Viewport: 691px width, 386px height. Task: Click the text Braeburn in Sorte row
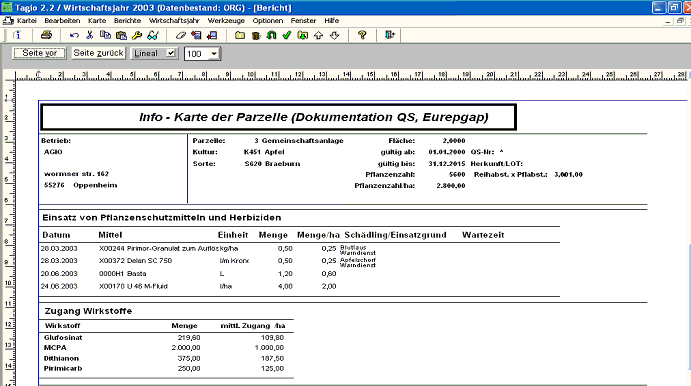282,163
